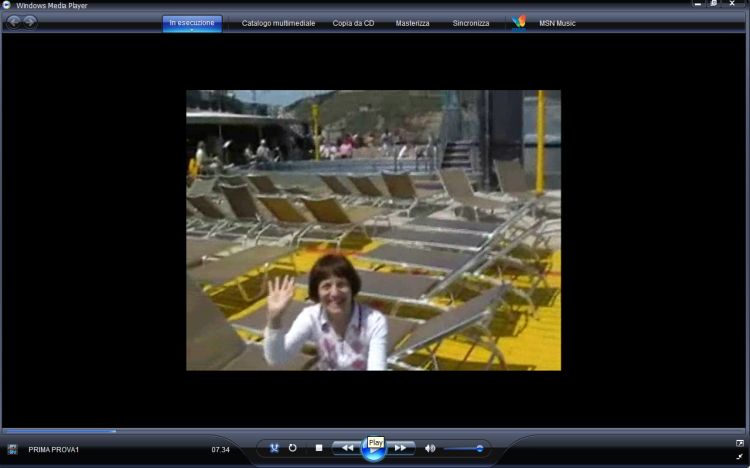The height and width of the screenshot is (468, 750).
Task: Stop the video playback
Action: [318, 448]
